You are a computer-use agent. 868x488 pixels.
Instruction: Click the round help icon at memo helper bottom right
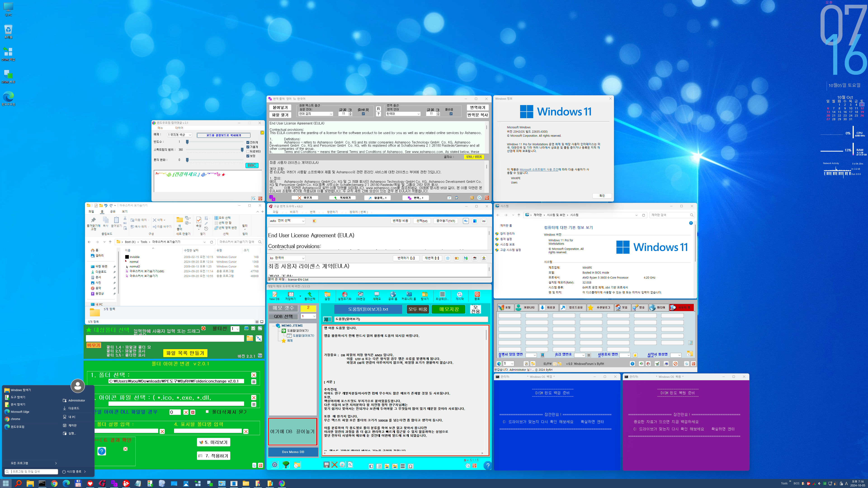click(x=488, y=465)
